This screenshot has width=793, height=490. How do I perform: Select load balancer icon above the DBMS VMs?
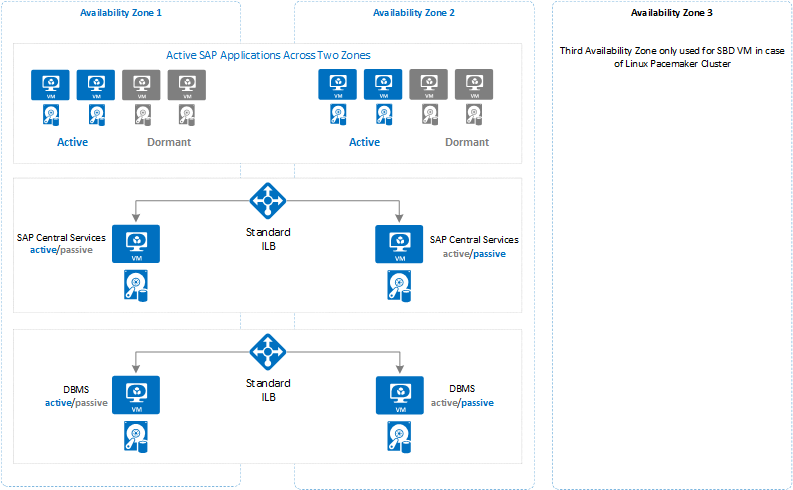pyautogui.click(x=268, y=352)
